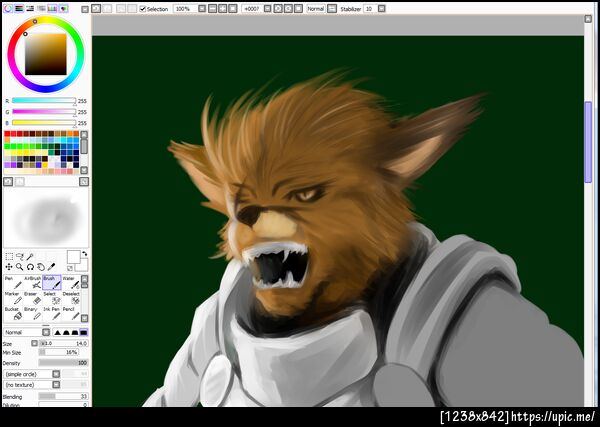
Task: Choose the Marker tool
Action: click(x=13, y=298)
